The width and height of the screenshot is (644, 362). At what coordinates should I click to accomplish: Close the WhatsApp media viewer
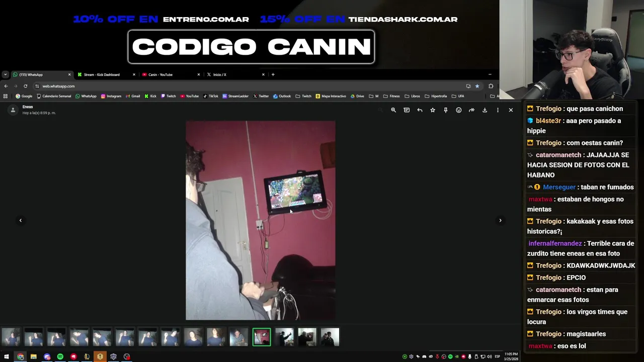coord(511,110)
